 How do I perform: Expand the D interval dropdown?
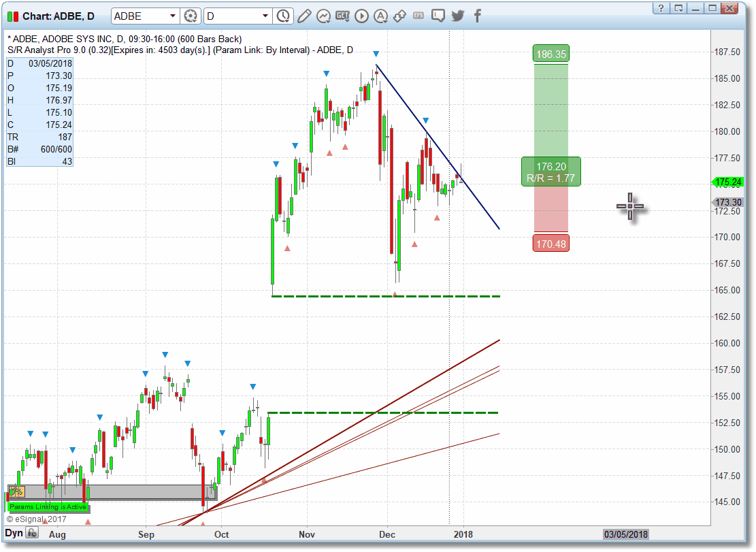point(265,16)
